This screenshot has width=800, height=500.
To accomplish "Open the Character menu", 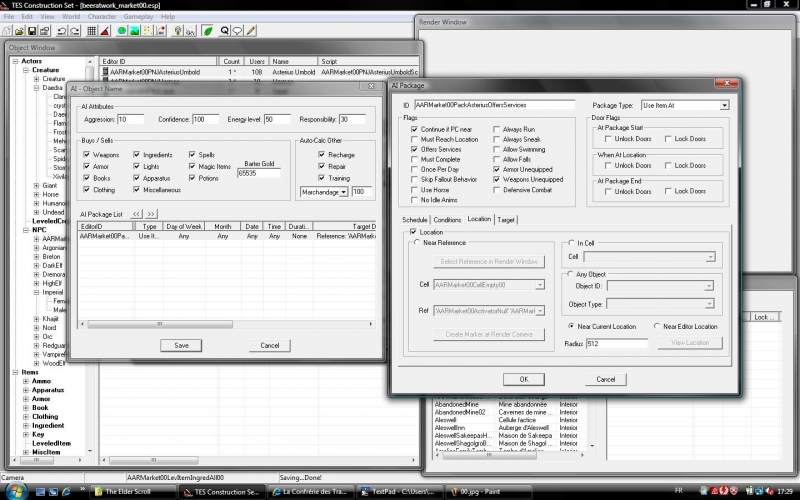I will click(x=102, y=17).
